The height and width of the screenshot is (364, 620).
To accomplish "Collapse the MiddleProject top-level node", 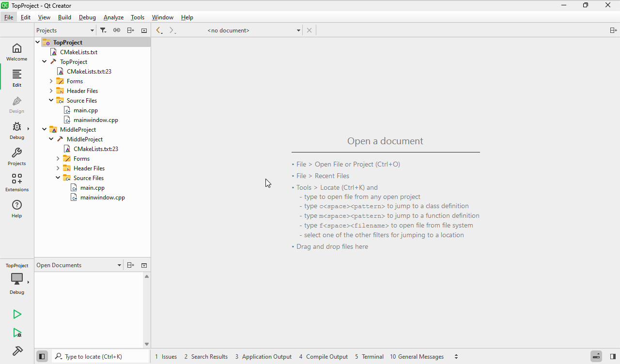I will tap(45, 130).
